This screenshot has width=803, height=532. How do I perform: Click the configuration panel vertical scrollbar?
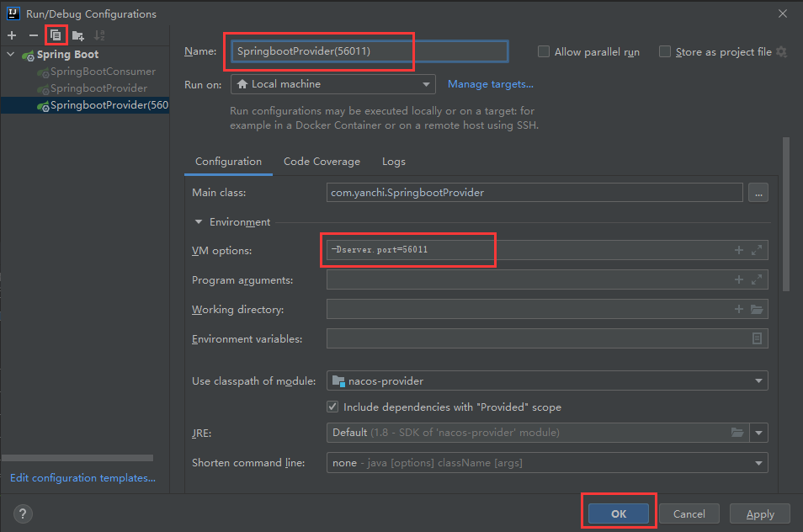(x=786, y=214)
